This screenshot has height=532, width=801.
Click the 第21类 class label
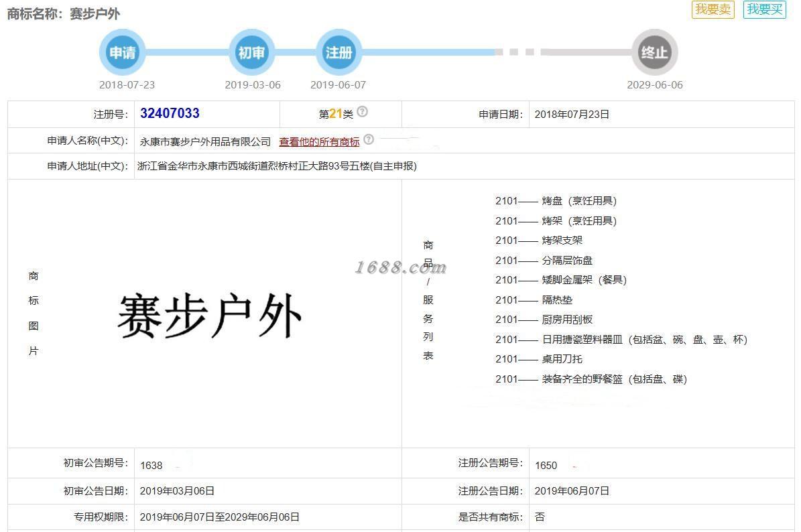336,114
